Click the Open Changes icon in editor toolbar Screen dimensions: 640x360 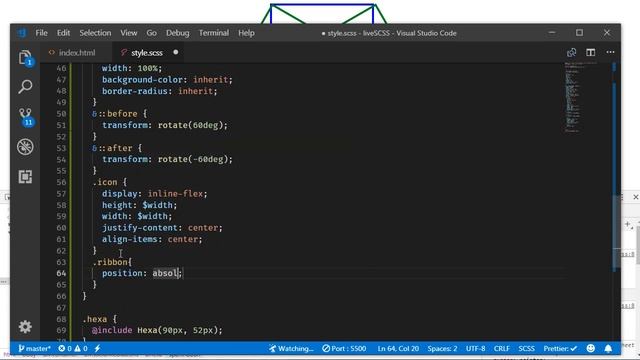click(x=571, y=52)
